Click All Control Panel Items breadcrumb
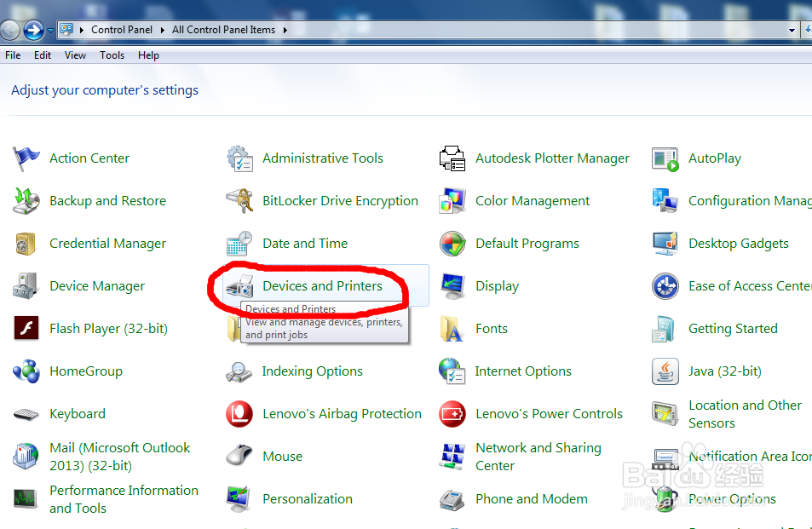Viewport: 812px width, 529px height. [x=224, y=30]
